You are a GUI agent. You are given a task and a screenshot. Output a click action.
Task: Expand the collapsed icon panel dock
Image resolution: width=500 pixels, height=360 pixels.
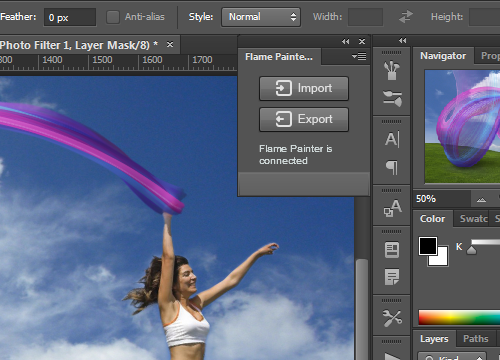point(403,41)
